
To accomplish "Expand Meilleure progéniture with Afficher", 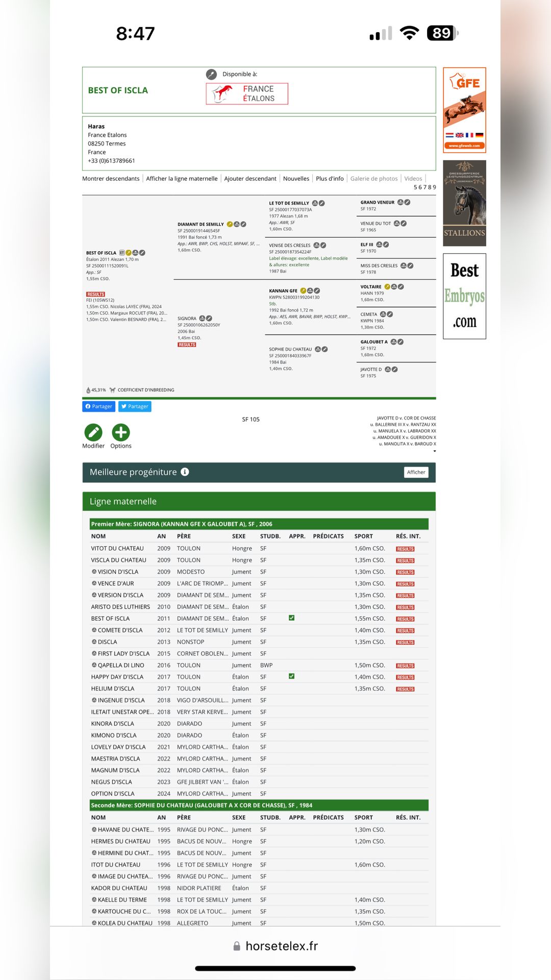I will click(x=416, y=472).
